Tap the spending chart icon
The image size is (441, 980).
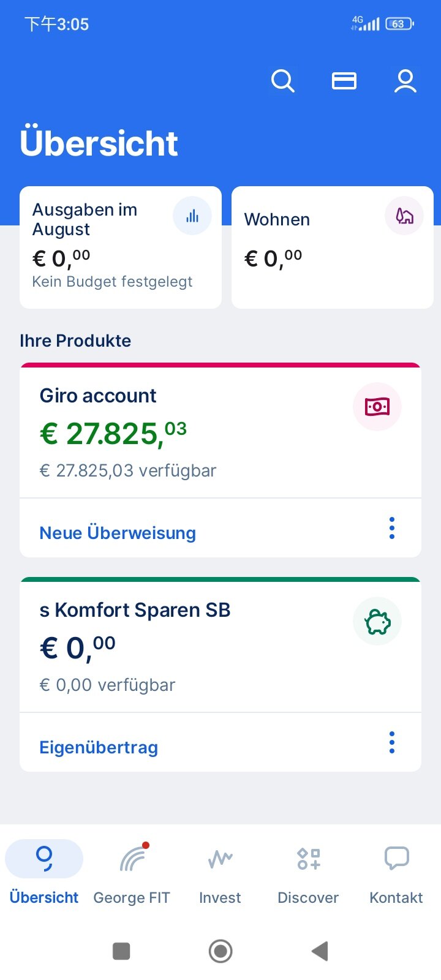192,216
